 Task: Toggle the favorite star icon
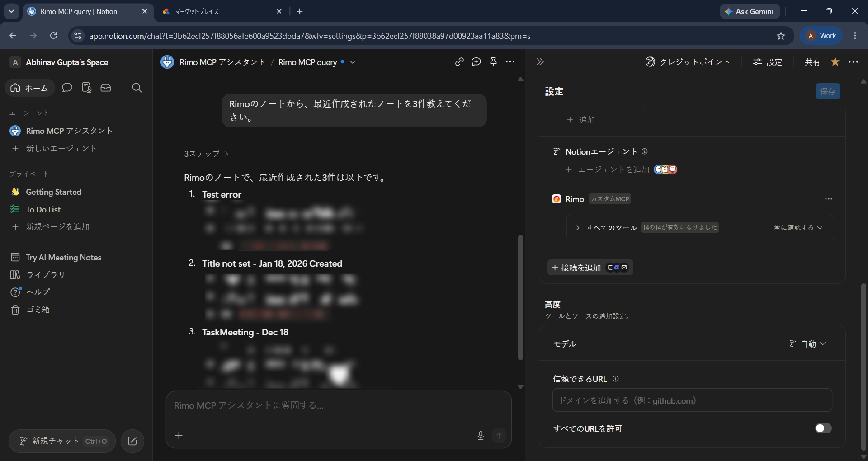(x=835, y=62)
